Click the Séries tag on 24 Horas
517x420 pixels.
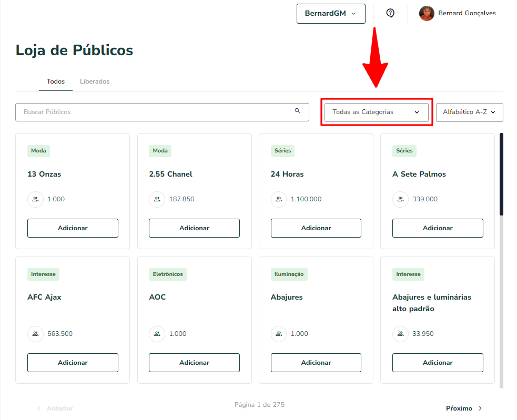[x=282, y=151]
